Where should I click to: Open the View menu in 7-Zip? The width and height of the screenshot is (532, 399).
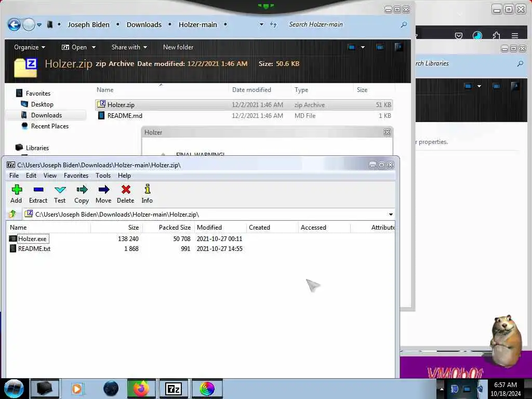tap(50, 176)
